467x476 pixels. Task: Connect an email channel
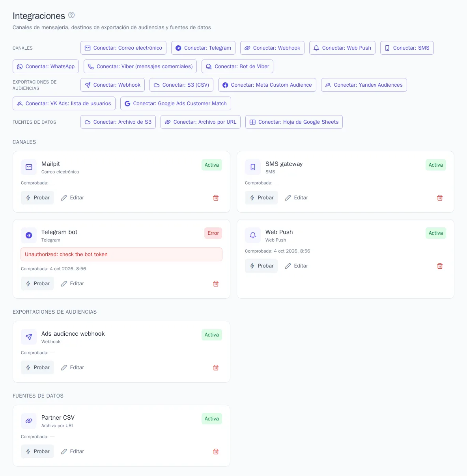(x=123, y=48)
